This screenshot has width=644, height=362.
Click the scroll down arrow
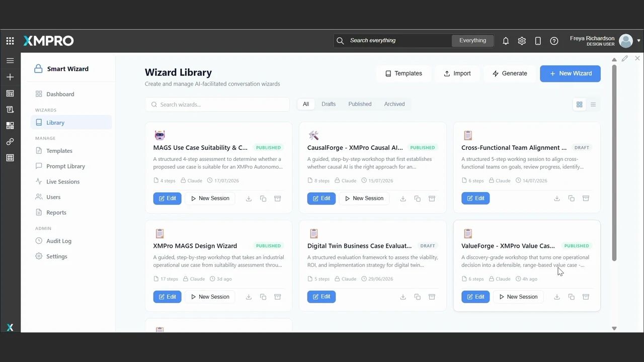(614, 328)
